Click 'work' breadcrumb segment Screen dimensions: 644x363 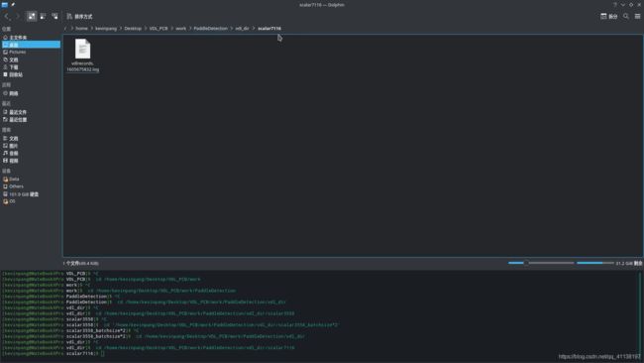(x=180, y=29)
